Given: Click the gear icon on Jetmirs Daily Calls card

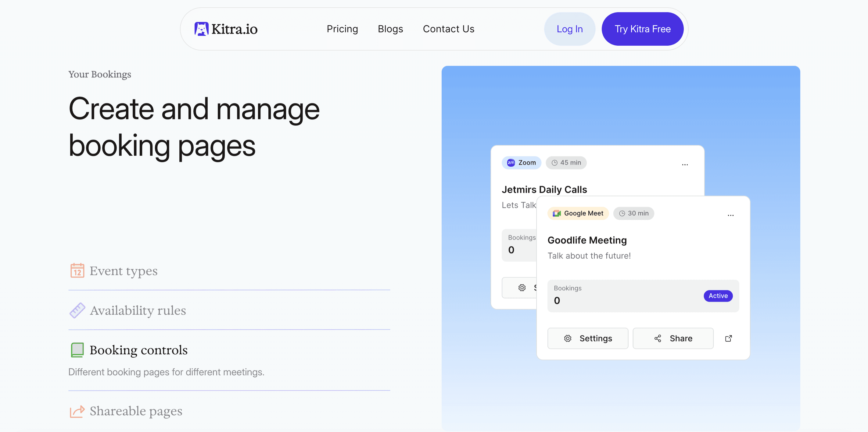Looking at the screenshot, I should pyautogui.click(x=522, y=288).
